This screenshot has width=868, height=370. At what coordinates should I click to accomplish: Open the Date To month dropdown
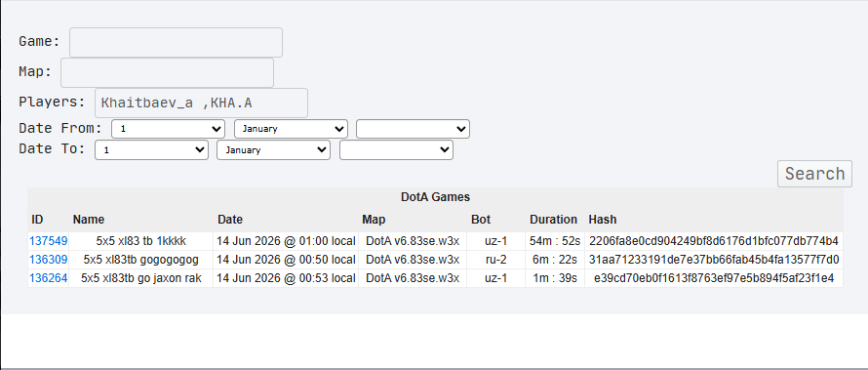pyautogui.click(x=273, y=149)
